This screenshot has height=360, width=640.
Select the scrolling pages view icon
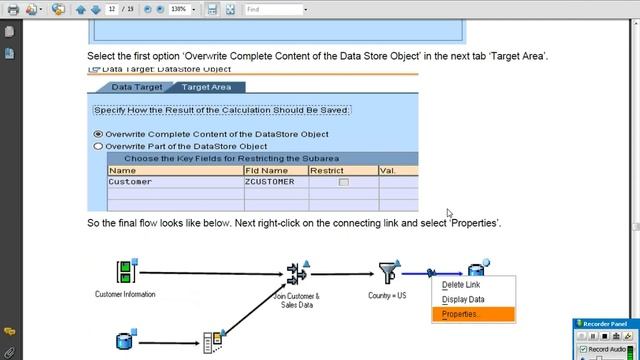[x=212, y=9]
